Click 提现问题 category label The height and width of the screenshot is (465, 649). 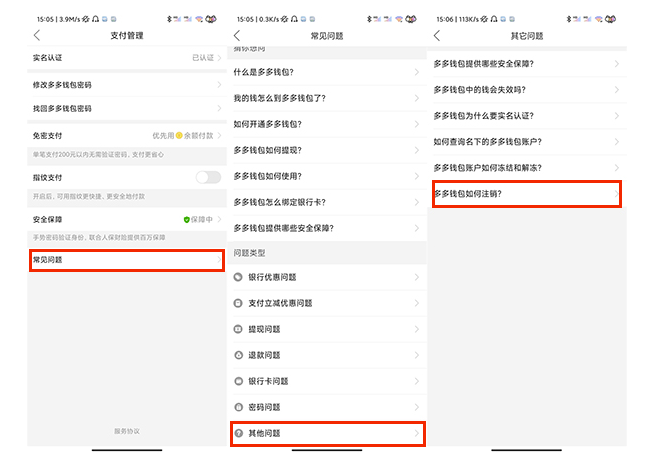point(264,330)
